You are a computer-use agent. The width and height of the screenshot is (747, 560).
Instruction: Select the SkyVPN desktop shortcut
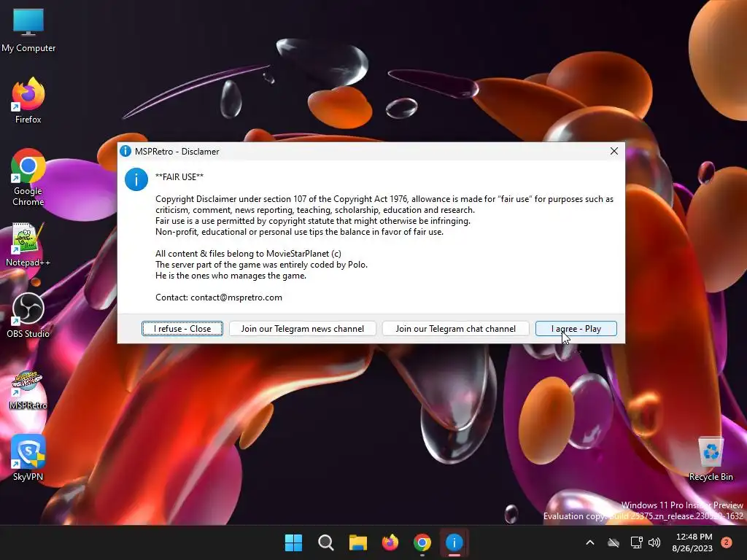pyautogui.click(x=28, y=458)
